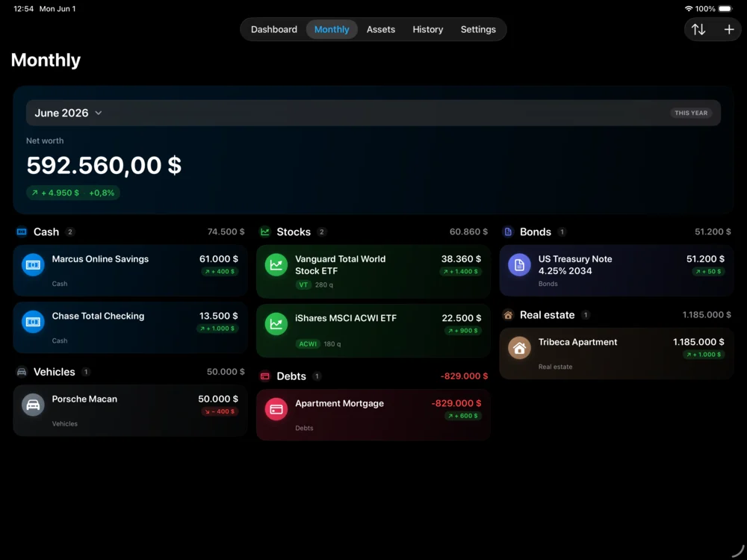
Task: Tap the THIS YEAR button
Action: 691,113
